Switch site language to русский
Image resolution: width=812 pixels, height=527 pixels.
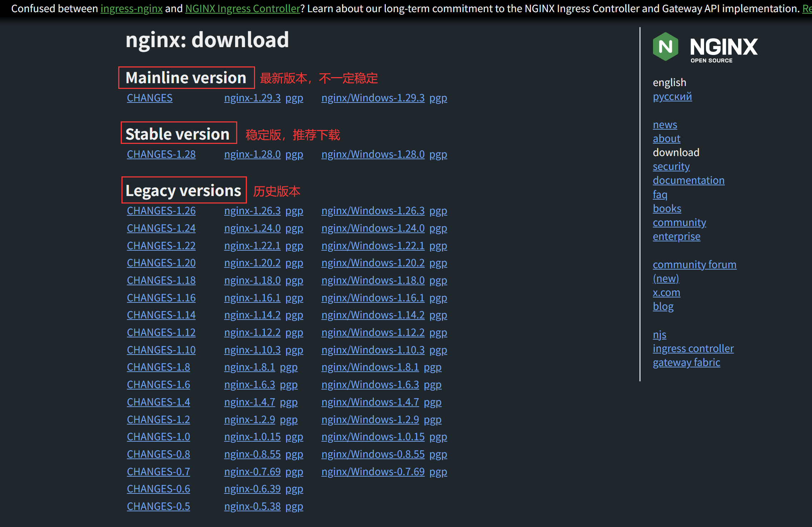point(672,96)
